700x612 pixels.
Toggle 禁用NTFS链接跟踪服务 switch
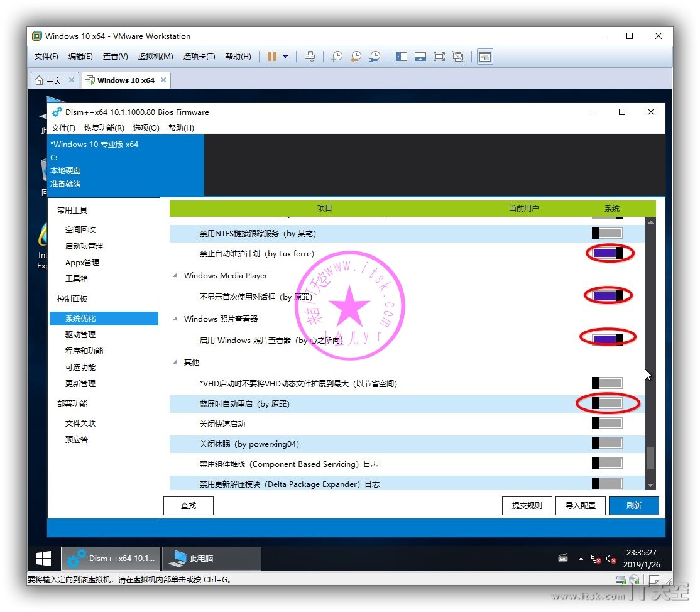coord(607,233)
